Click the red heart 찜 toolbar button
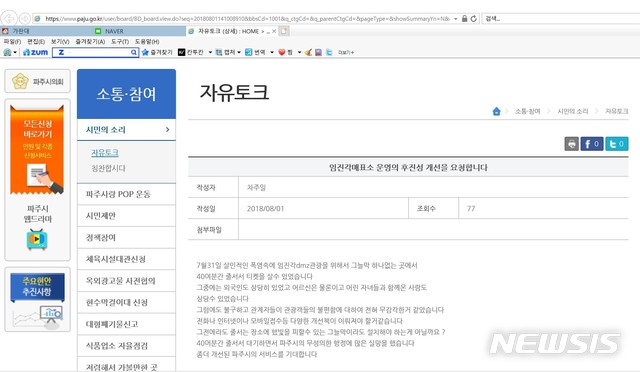This screenshot has height=372, width=640. pos(285,52)
